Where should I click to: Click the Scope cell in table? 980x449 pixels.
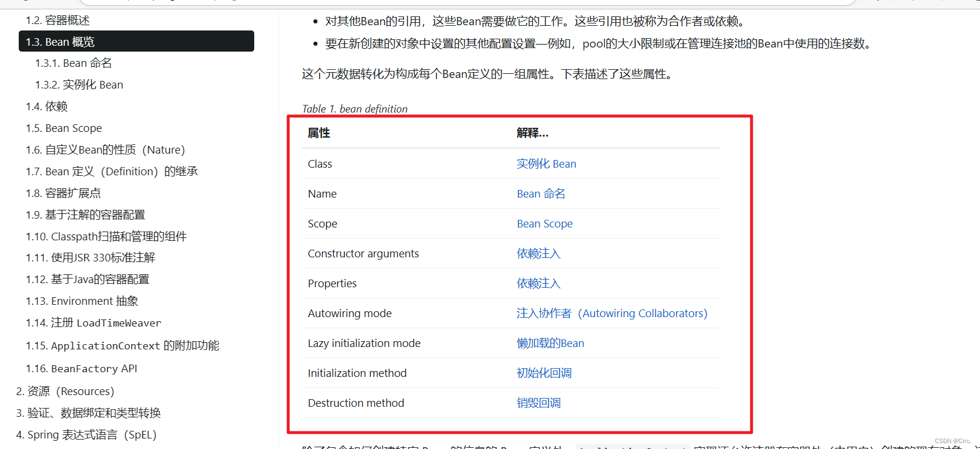coord(322,224)
